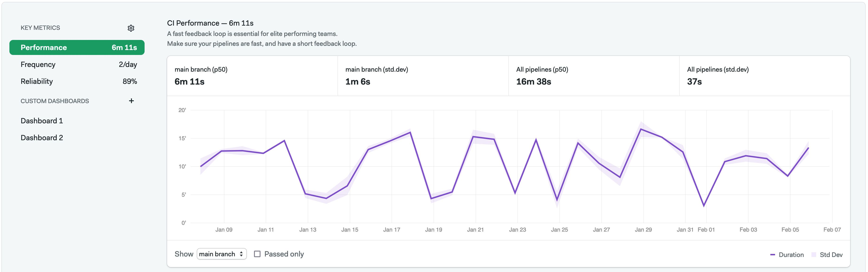The width and height of the screenshot is (868, 272).
Task: Open Dashboard 1
Action: pyautogui.click(x=42, y=121)
